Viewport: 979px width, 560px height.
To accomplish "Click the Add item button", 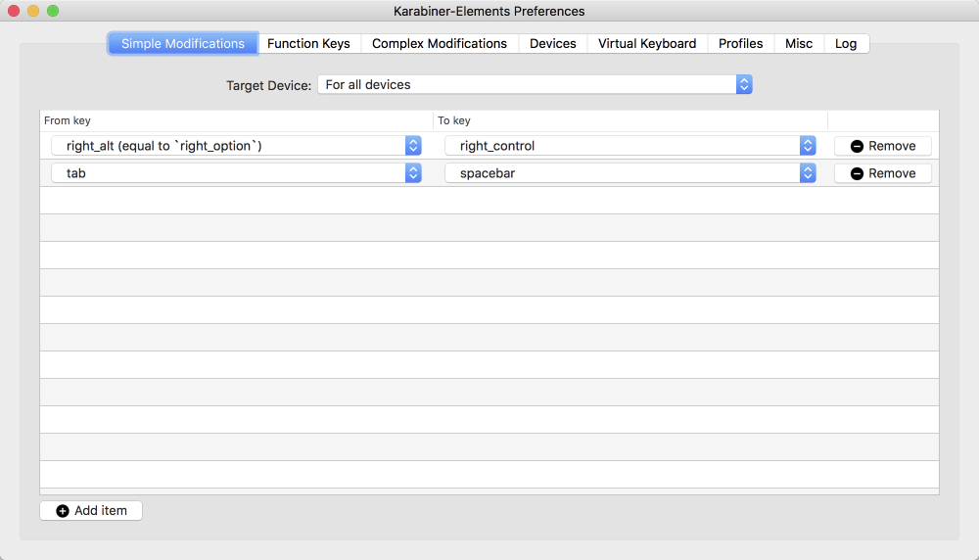I will coord(91,511).
